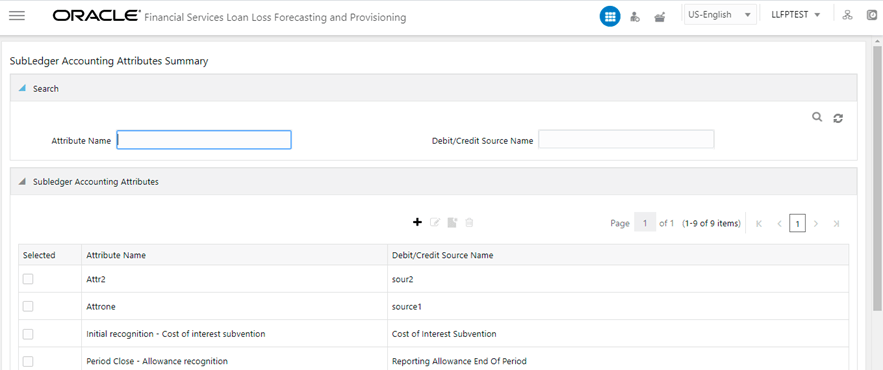Open the hamburger navigation menu

pos(17,16)
